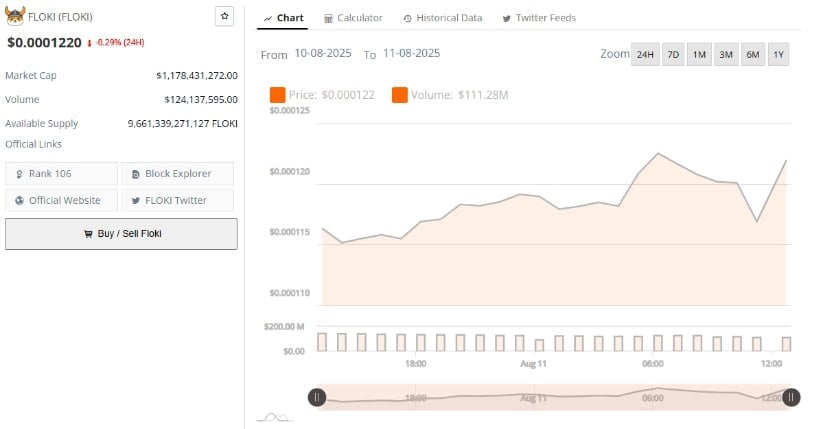
Task: Add FLOKI to favorites with star icon
Action: pyautogui.click(x=225, y=16)
